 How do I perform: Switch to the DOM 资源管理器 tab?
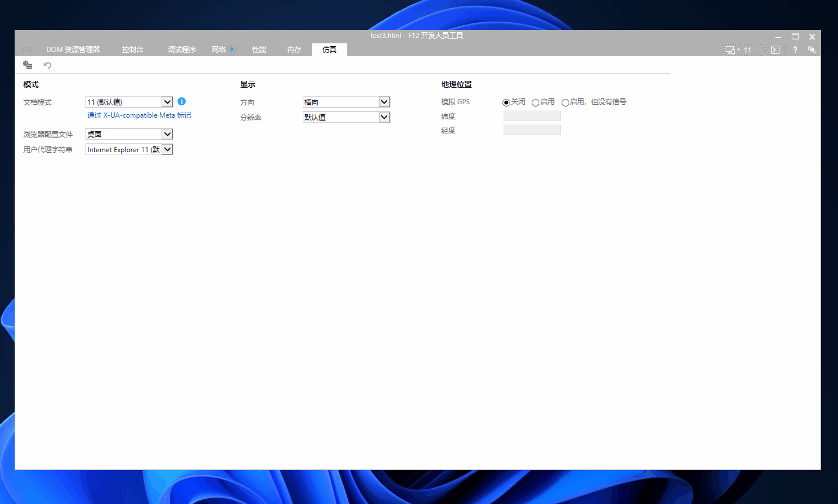click(73, 50)
